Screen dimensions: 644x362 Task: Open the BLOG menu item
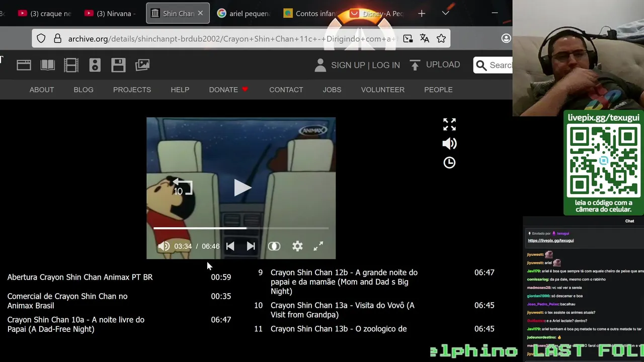click(x=84, y=89)
